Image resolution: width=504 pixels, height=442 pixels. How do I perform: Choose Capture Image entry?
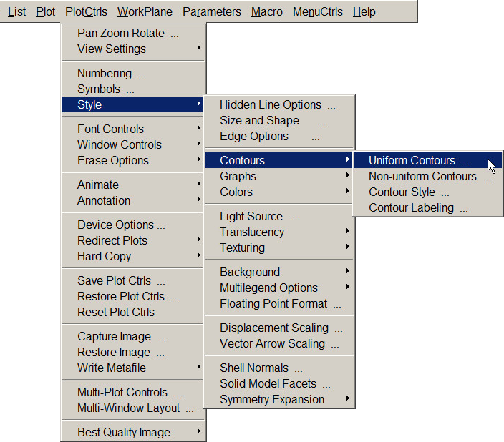115,337
